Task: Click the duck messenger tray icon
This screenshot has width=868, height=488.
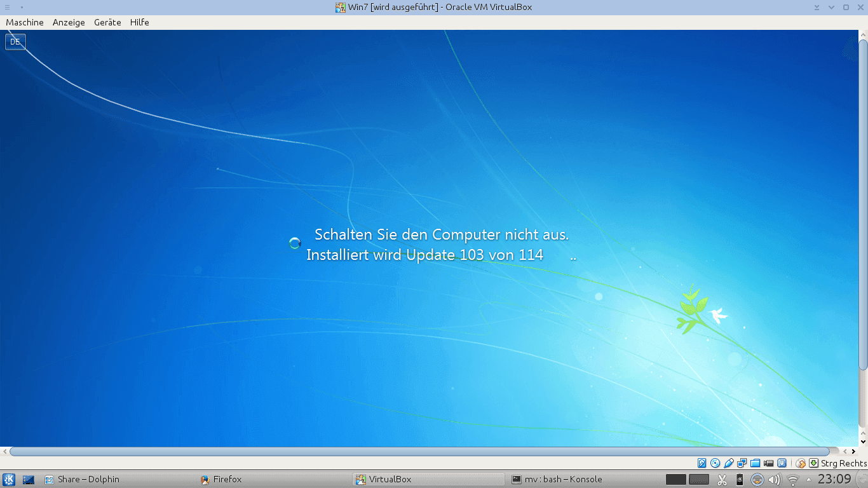Action: [757, 480]
